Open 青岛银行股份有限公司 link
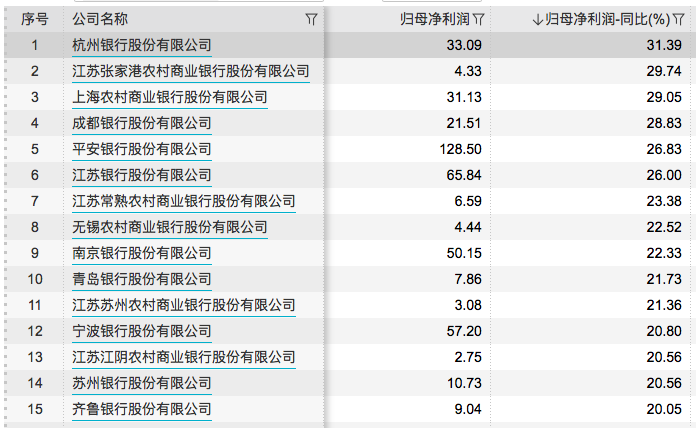The height and width of the screenshot is (428, 696). coord(142,279)
